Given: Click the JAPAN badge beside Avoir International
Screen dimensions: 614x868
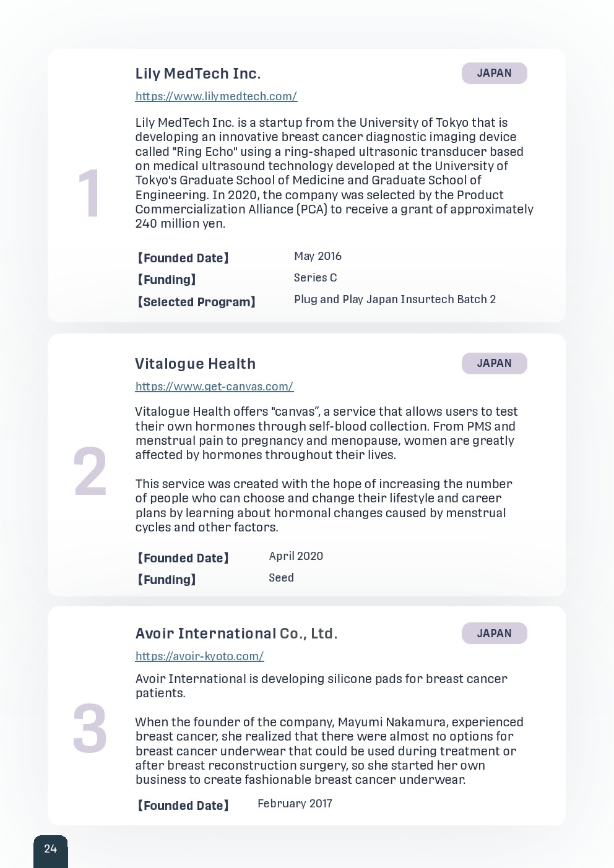Looking at the screenshot, I should click(494, 634).
